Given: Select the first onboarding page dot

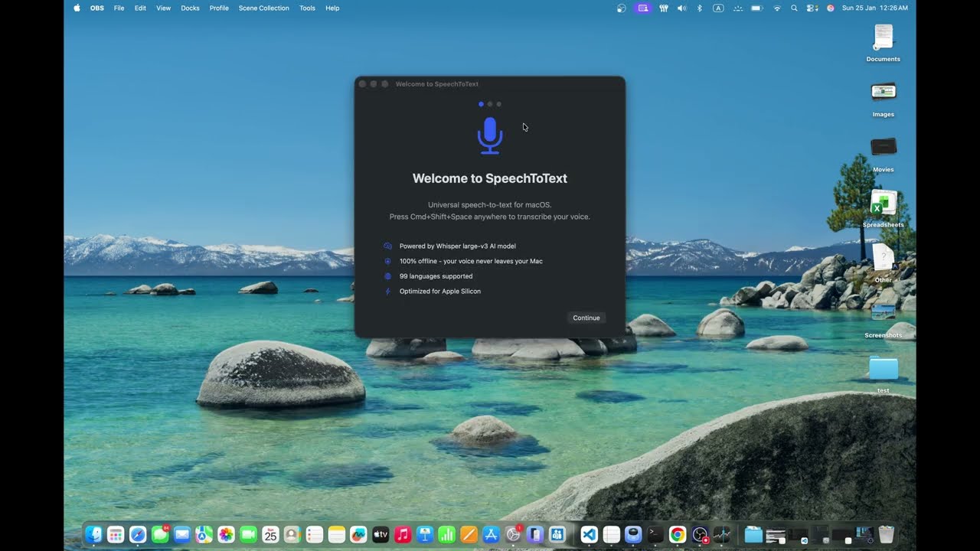Looking at the screenshot, I should click(x=481, y=104).
